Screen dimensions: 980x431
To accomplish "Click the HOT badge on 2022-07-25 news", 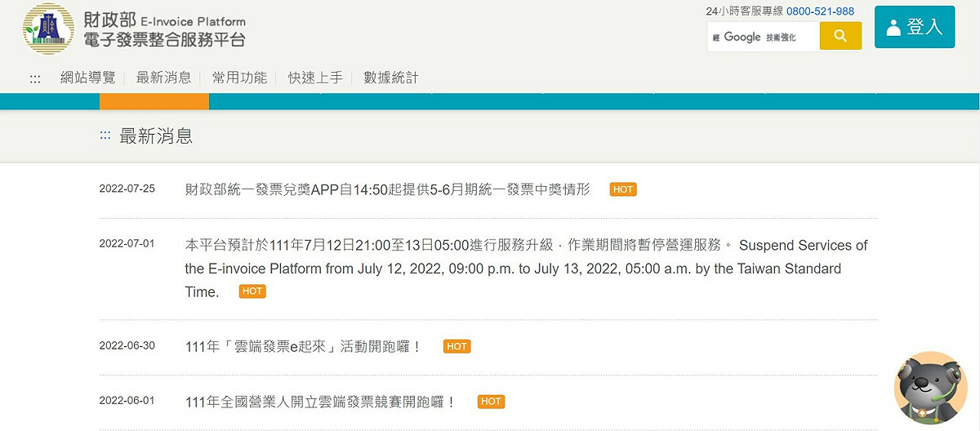I will [623, 189].
